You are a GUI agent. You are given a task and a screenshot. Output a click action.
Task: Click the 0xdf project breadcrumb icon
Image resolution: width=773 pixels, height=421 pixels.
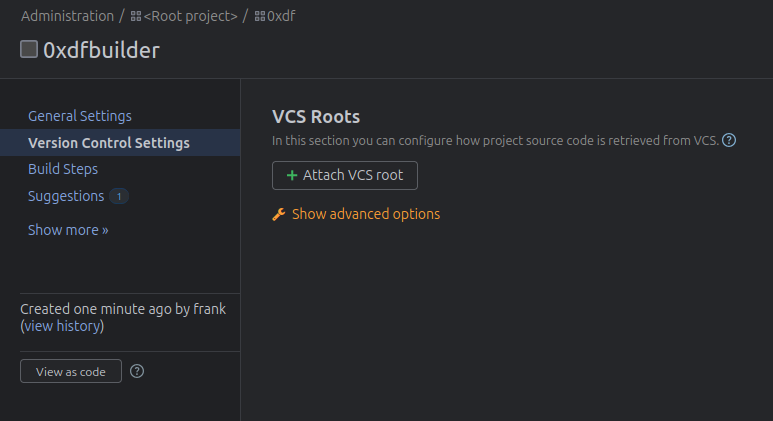click(x=260, y=17)
